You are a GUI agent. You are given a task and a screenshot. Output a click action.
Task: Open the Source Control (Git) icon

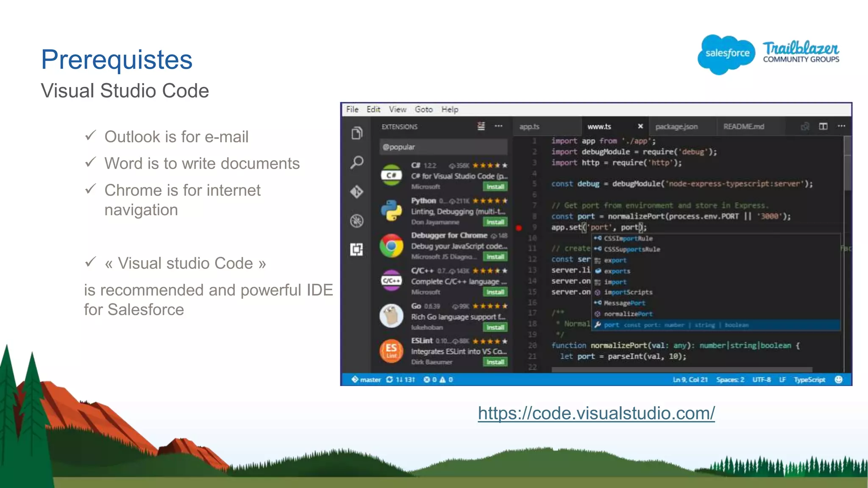click(357, 191)
